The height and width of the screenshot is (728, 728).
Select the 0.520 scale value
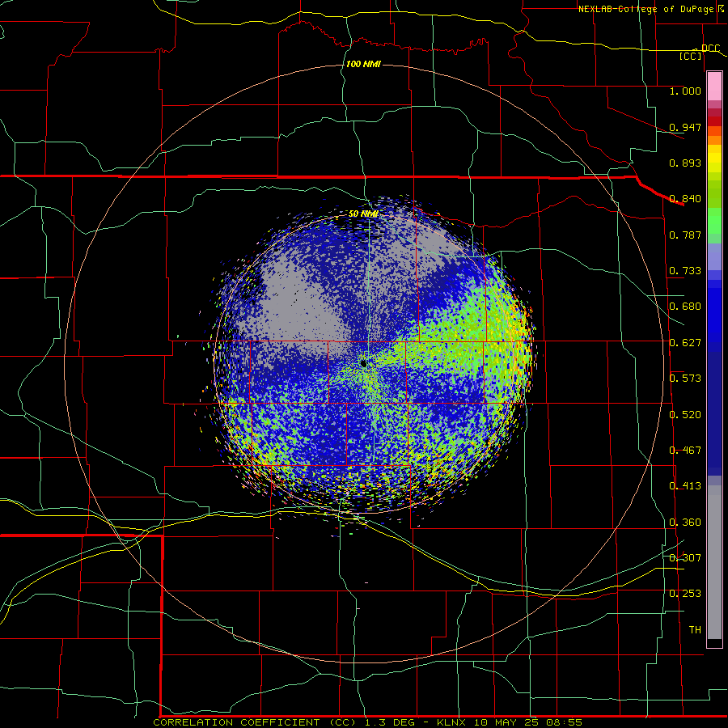point(685,415)
